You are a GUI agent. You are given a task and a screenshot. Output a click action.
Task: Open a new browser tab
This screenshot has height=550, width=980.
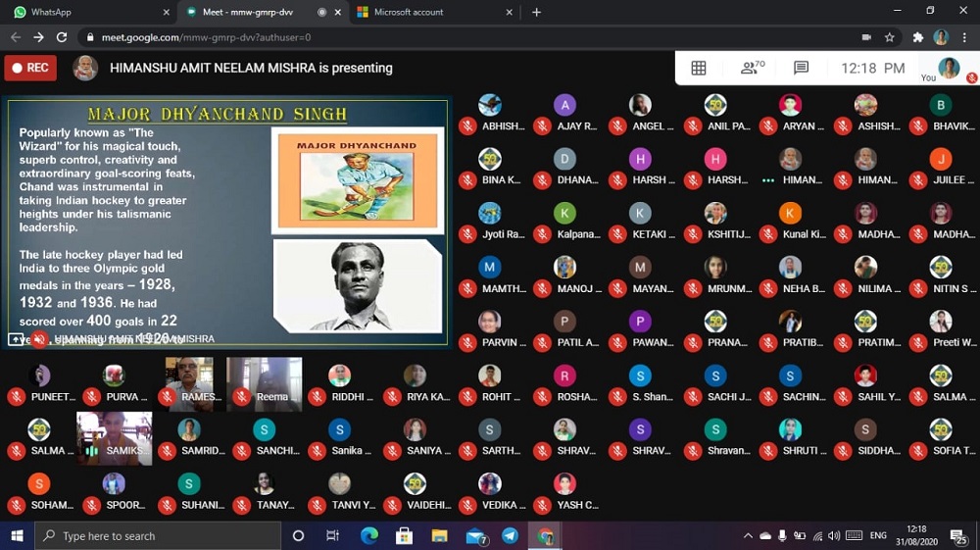(x=536, y=12)
